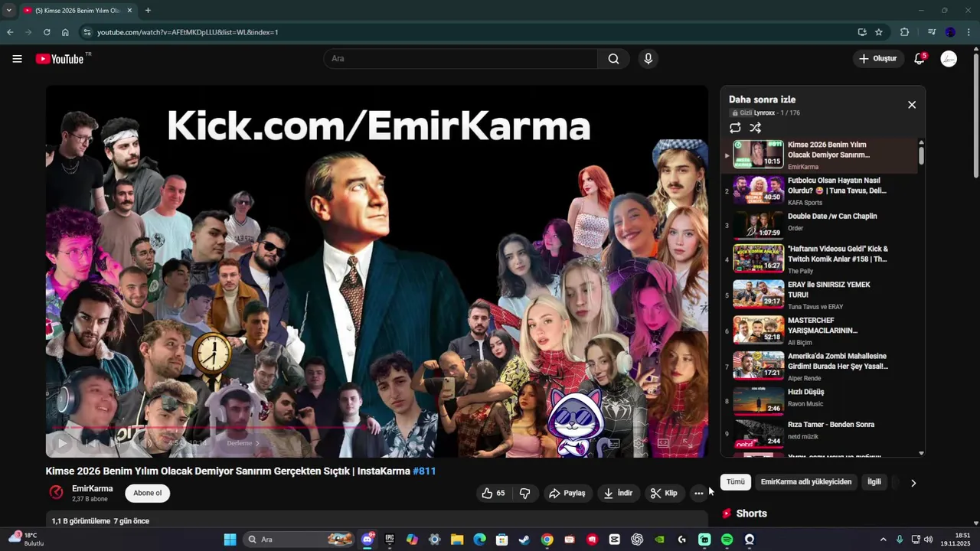Show next filter chips with right chevron
This screenshot has height=551, width=980.
[x=913, y=483]
